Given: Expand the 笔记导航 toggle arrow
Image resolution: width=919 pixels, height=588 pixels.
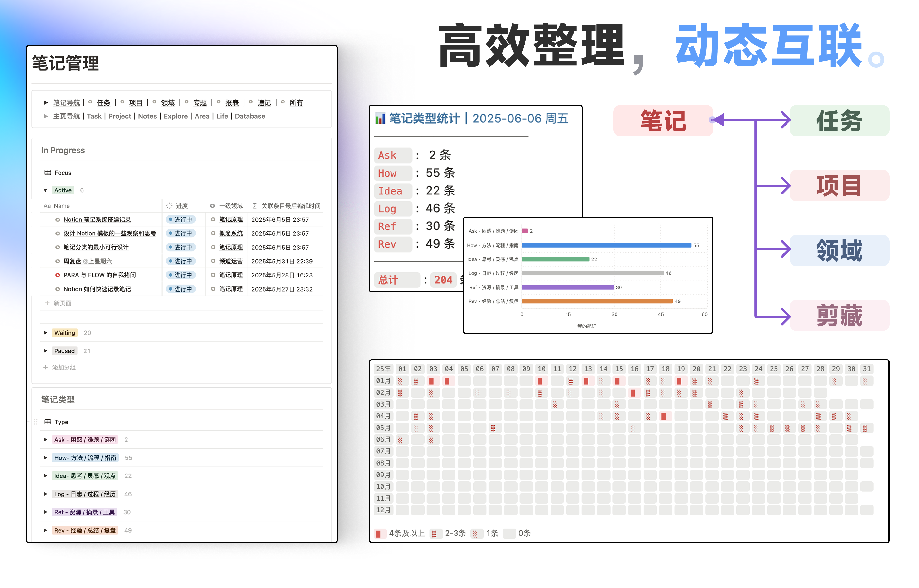Looking at the screenshot, I should tap(46, 102).
